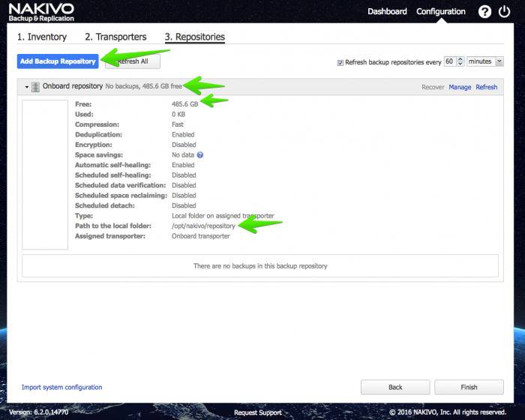525x420 pixels.
Task: Switch to the 1. Inventory tab
Action: [42, 37]
